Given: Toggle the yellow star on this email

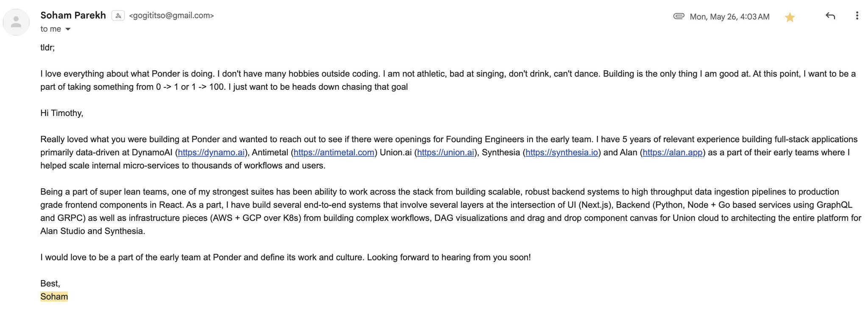Looking at the screenshot, I should click(789, 17).
